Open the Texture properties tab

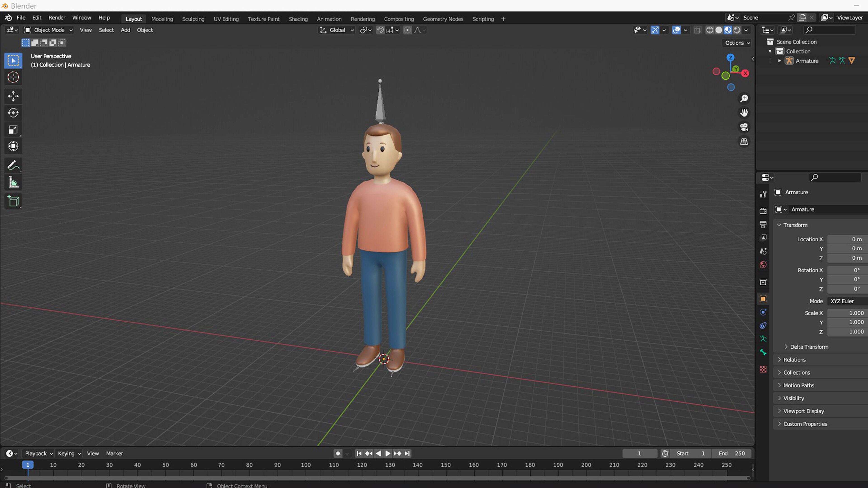point(763,369)
